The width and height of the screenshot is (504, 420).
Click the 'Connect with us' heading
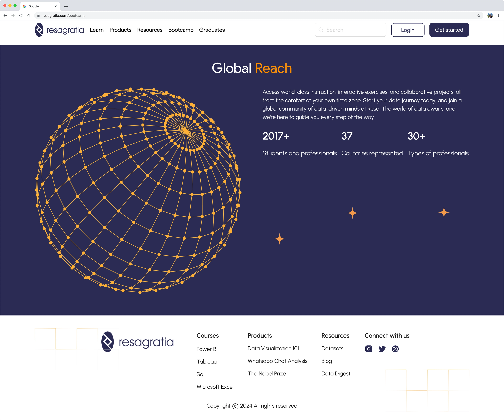387,336
